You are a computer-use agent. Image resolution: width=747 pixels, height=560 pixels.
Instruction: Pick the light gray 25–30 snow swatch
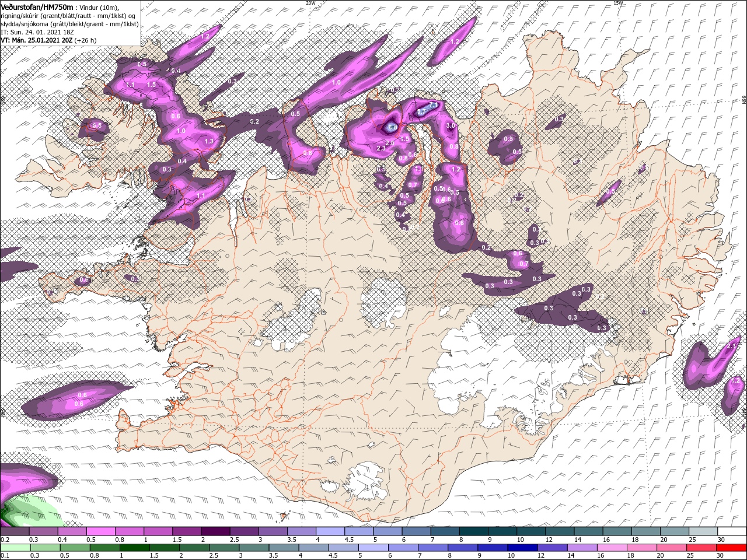(703, 531)
